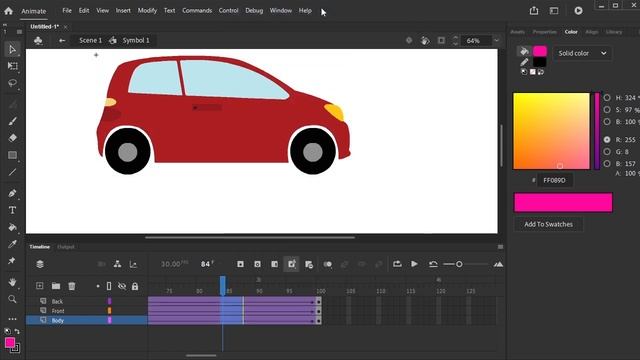Image resolution: width=640 pixels, height=360 pixels.
Task: Select the Pen tool
Action: [12, 193]
